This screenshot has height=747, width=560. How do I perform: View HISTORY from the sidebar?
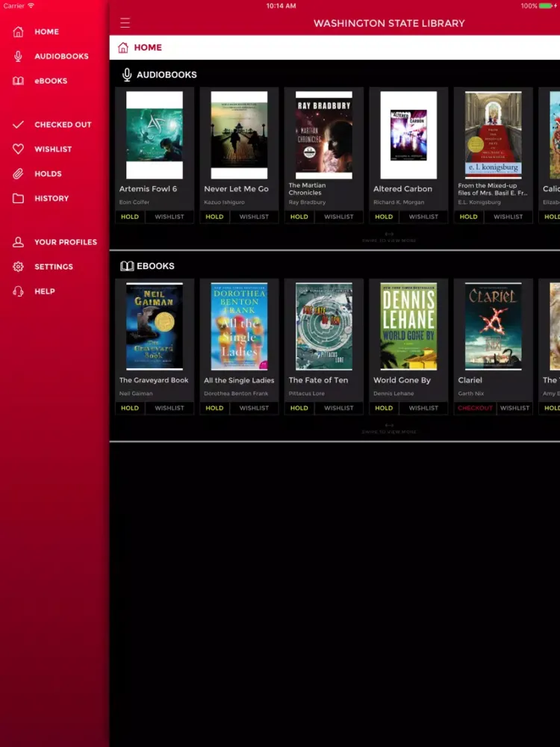[52, 198]
